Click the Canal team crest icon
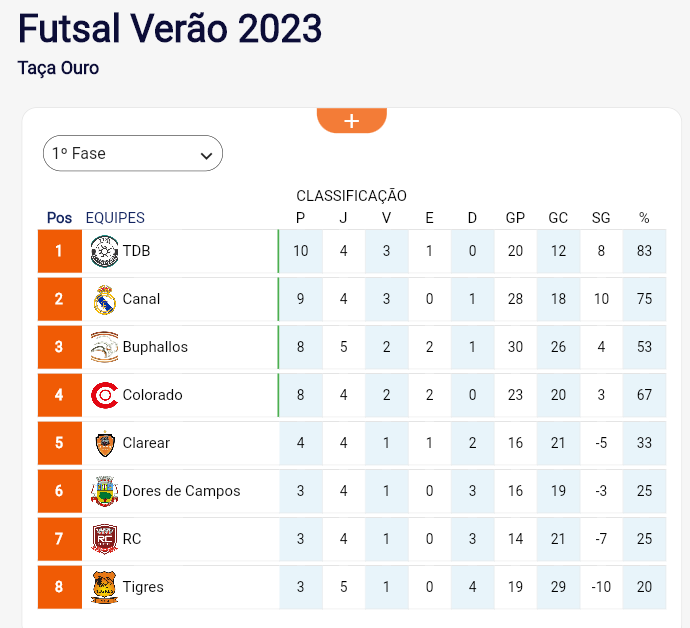 [x=104, y=299]
